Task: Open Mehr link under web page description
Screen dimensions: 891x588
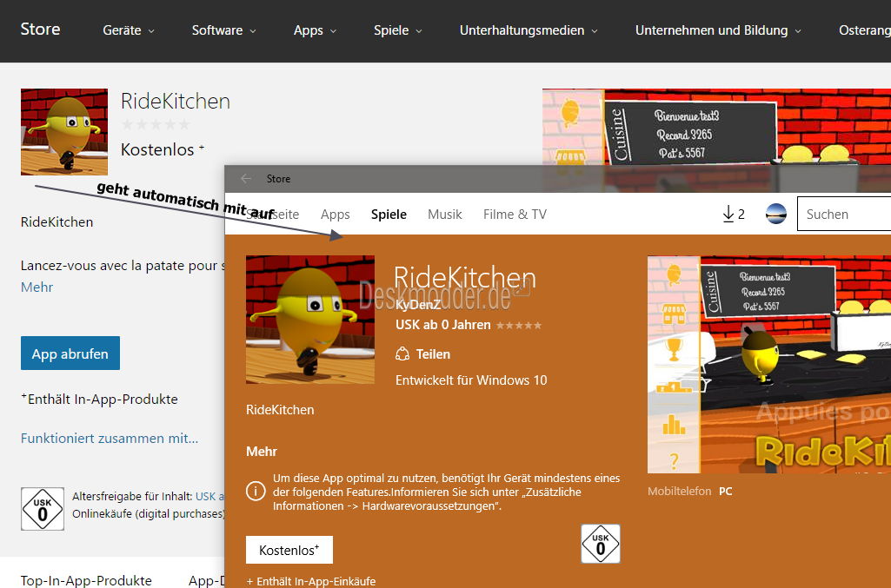Action: tap(37, 287)
